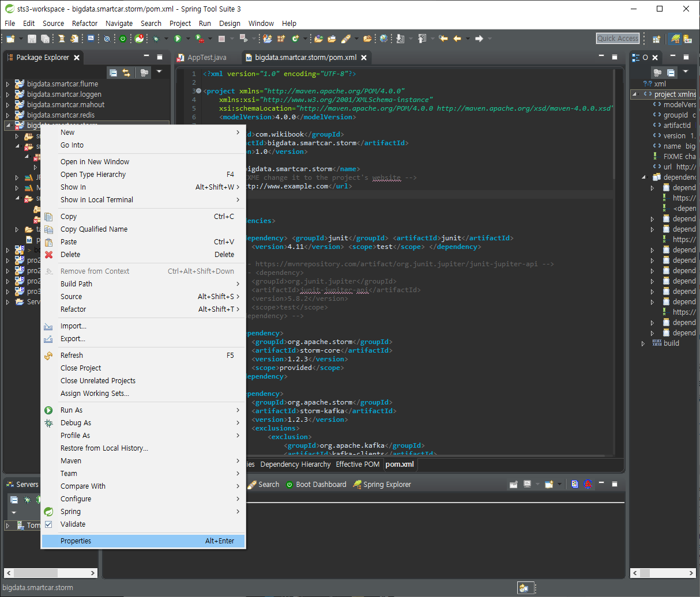
Task: Collapse the project xmlns node in Outline
Action: [x=634, y=95]
